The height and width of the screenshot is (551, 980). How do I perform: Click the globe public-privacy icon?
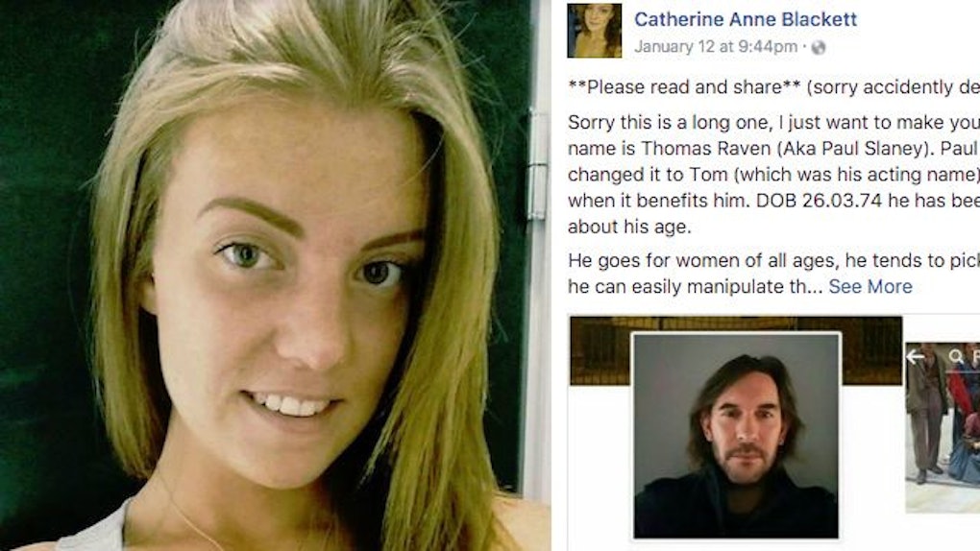click(819, 47)
